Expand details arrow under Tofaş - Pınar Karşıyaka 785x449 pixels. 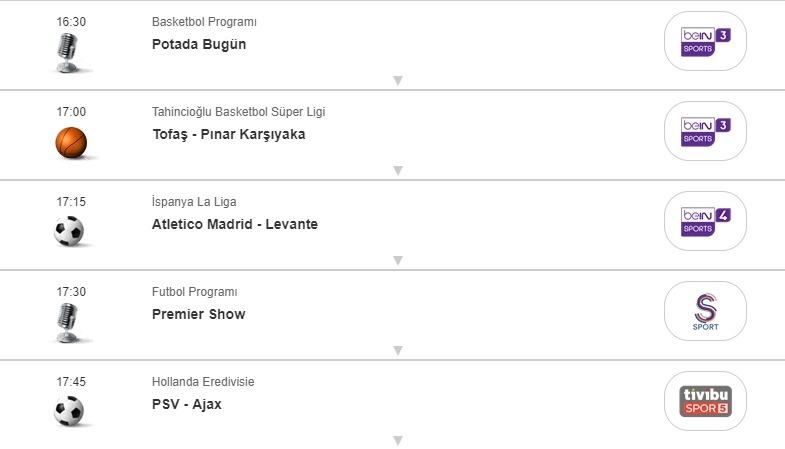(397, 171)
